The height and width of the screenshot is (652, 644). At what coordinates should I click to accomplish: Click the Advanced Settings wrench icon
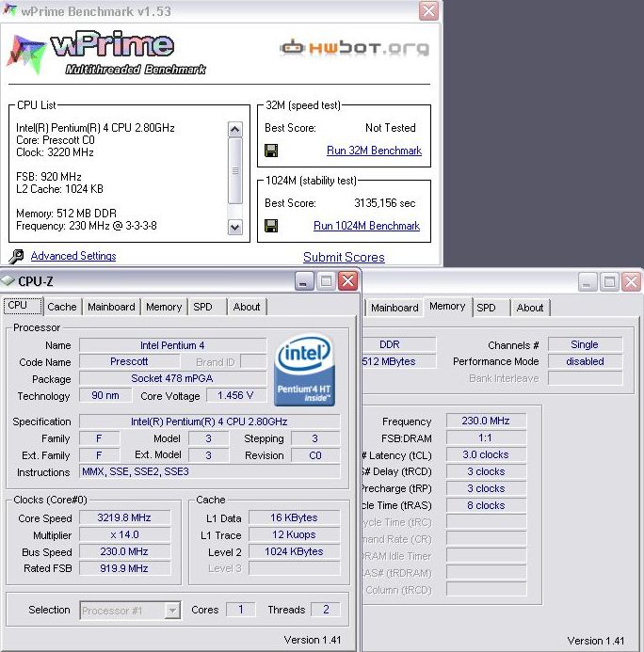pyautogui.click(x=17, y=256)
